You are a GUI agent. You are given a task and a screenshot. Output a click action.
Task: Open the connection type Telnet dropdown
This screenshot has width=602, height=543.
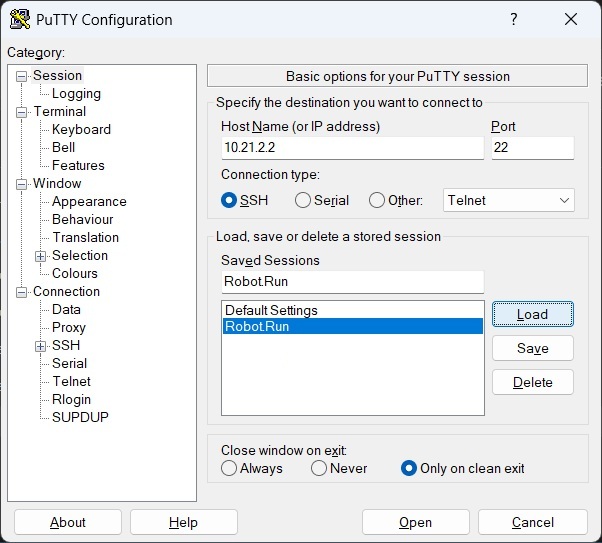pos(508,200)
